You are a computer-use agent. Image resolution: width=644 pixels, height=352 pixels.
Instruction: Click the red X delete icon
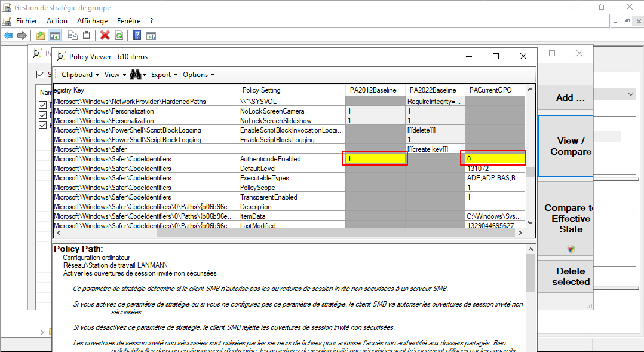coord(105,35)
